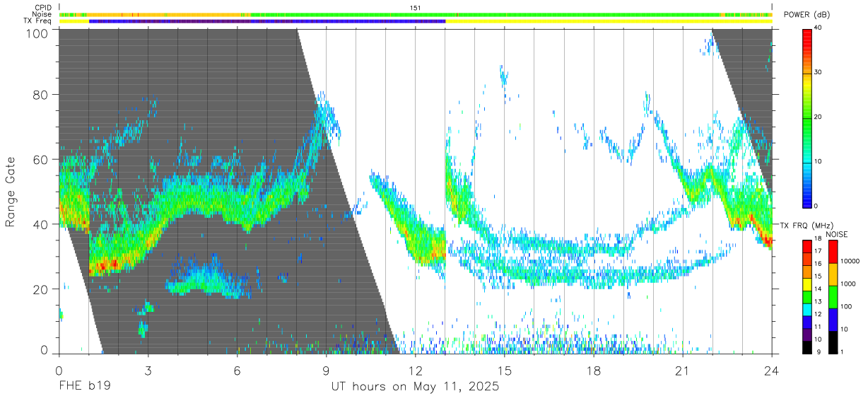Click the NOISE legend title

tap(838, 234)
